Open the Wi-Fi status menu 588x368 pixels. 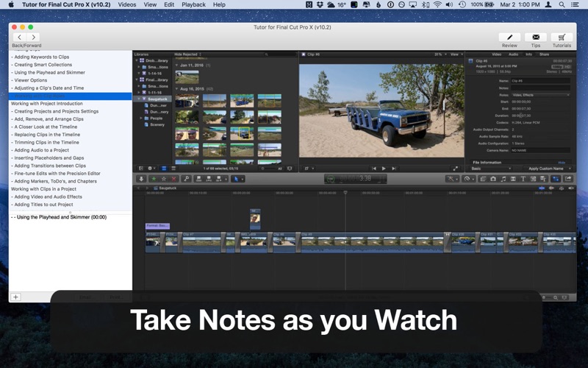(437, 4)
